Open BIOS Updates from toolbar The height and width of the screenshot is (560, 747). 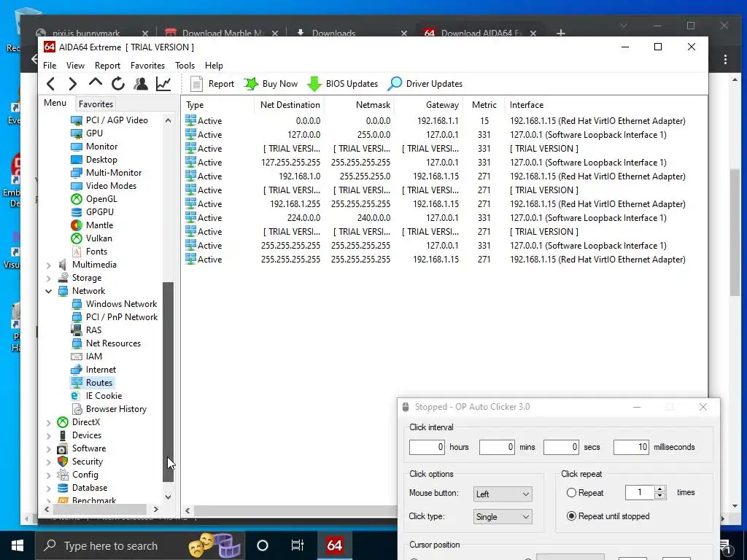tap(343, 84)
